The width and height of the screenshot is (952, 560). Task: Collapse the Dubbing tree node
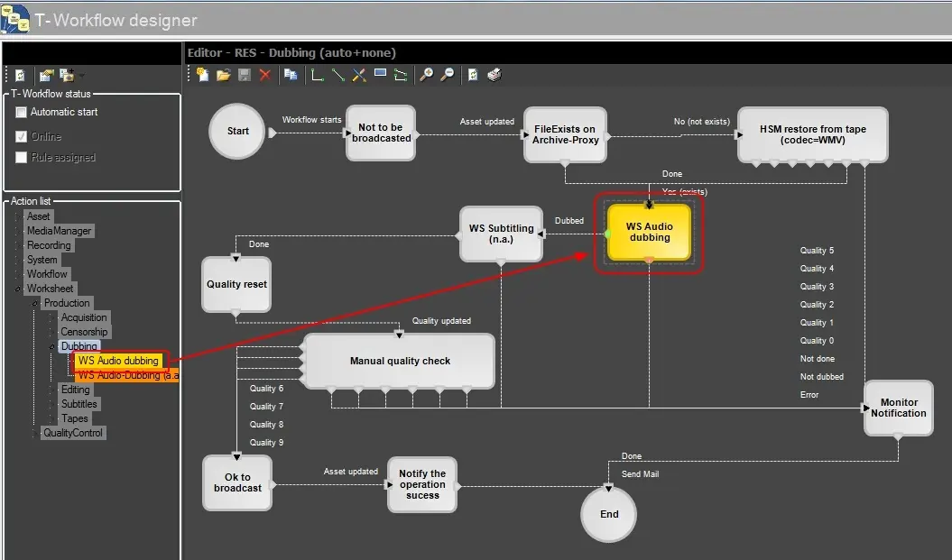point(52,346)
